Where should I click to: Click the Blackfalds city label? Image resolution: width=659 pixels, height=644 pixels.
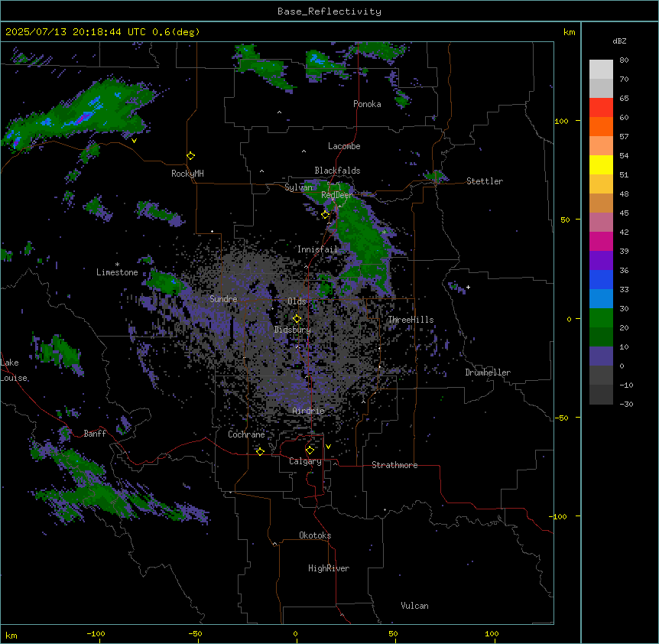(x=337, y=171)
